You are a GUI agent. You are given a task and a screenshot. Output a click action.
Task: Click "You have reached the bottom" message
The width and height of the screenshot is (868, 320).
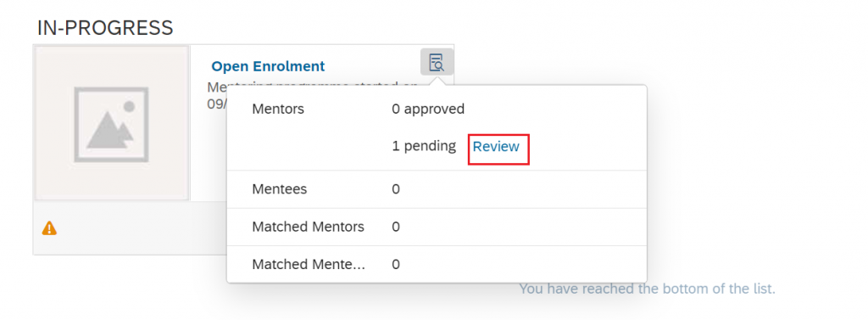[647, 289]
